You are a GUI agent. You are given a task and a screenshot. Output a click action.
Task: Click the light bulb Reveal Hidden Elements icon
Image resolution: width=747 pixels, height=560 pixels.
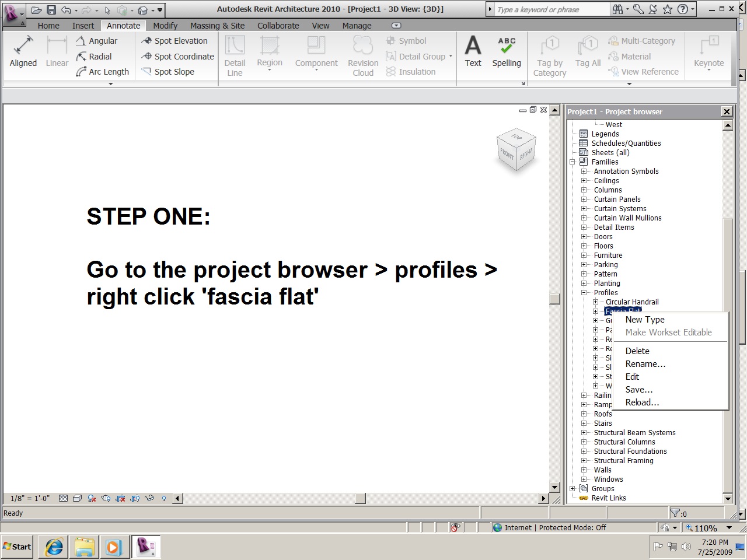(x=164, y=498)
